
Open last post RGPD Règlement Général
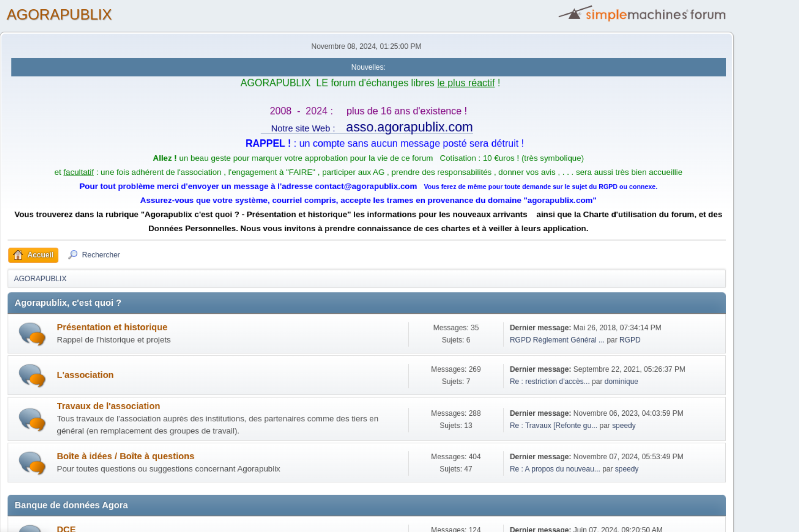tap(557, 340)
